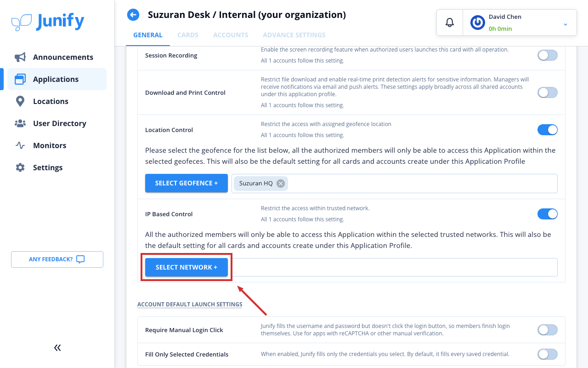Toggle Session Recording switch
This screenshot has width=588, height=368.
(x=548, y=56)
